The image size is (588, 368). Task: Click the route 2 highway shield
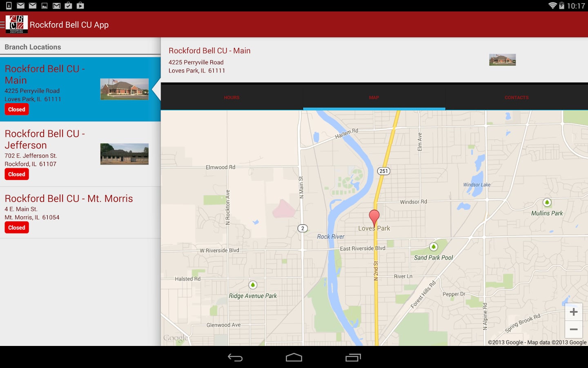303,228
